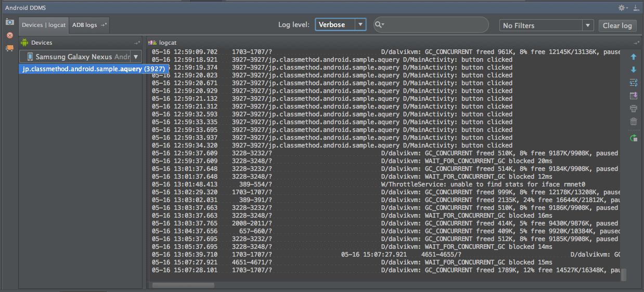The width and height of the screenshot is (644, 292).
Task: Select the W/ThrottleService log at 13:01:48.413
Action: 369,184
